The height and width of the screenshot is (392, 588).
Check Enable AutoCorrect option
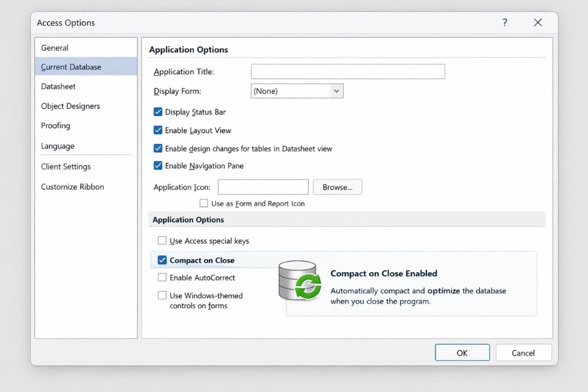pyautogui.click(x=162, y=277)
